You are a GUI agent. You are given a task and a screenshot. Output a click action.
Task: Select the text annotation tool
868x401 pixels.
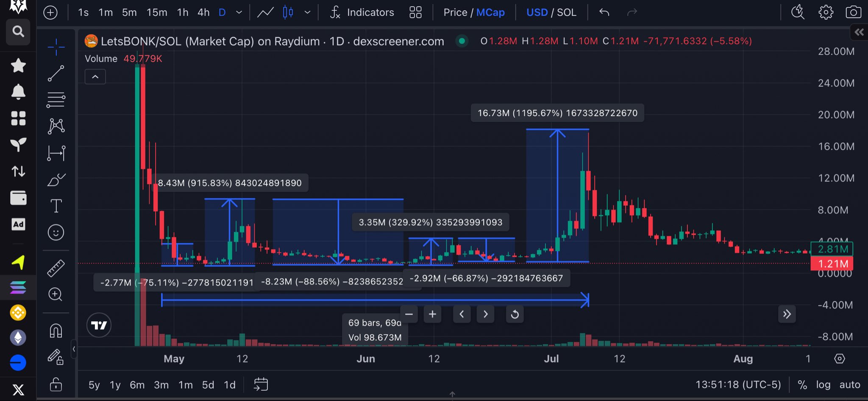pos(56,206)
